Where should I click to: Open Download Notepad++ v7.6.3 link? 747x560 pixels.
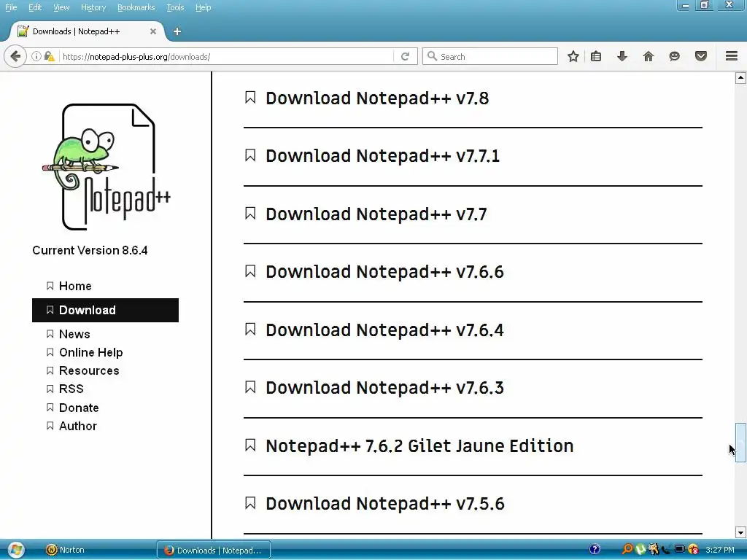pyautogui.click(x=384, y=388)
